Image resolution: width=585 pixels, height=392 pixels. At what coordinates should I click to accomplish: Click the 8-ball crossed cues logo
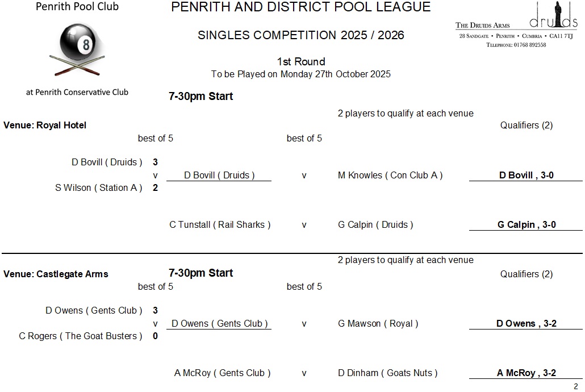77,49
